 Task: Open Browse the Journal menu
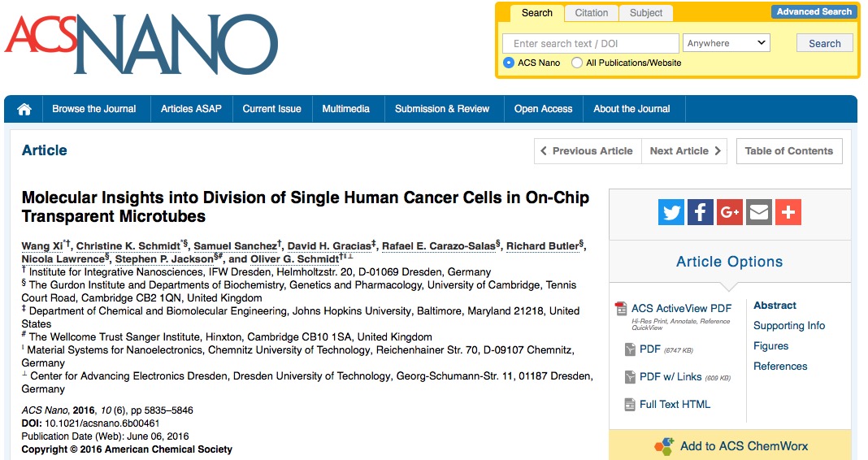94,109
